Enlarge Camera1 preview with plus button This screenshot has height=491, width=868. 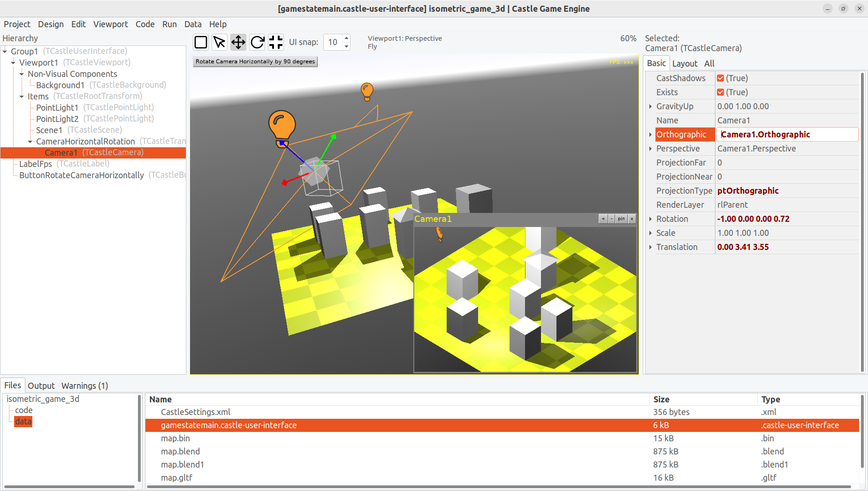pyautogui.click(x=603, y=219)
